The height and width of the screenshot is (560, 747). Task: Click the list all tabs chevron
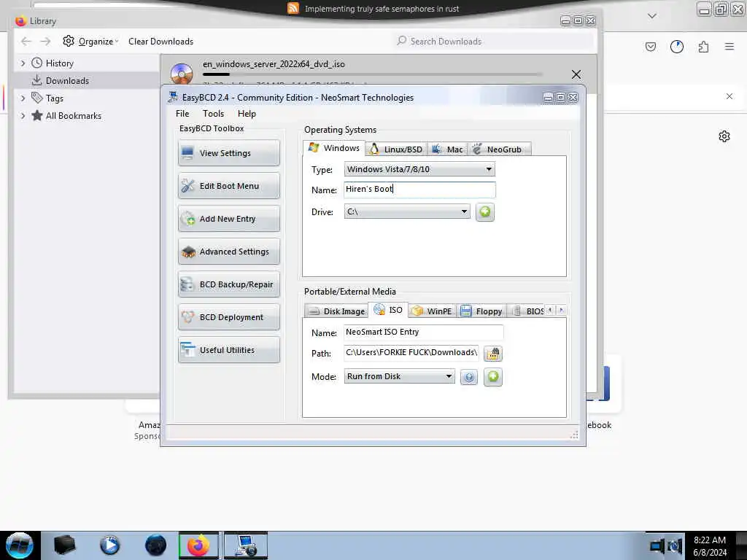click(652, 16)
